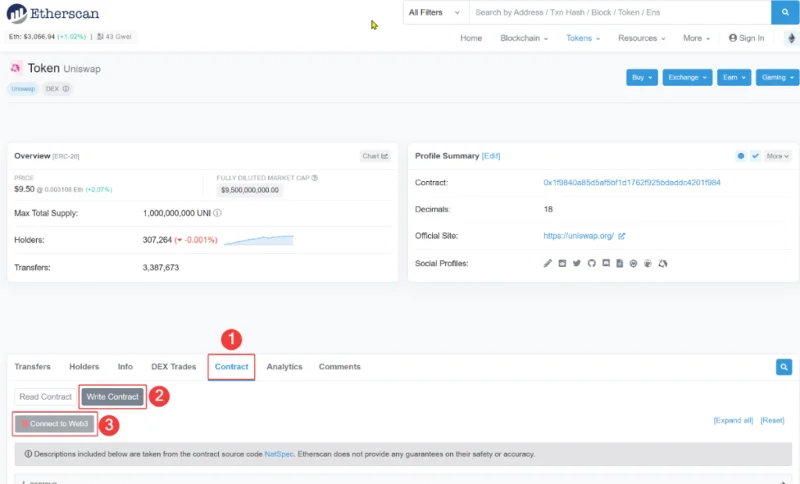Open the Exchange dropdown button
This screenshot has height=484, width=800.
(x=687, y=78)
